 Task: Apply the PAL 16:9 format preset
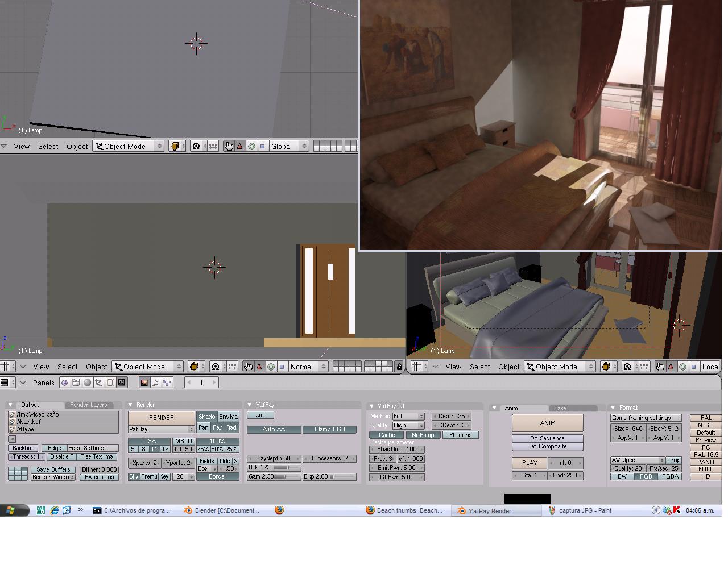706,455
